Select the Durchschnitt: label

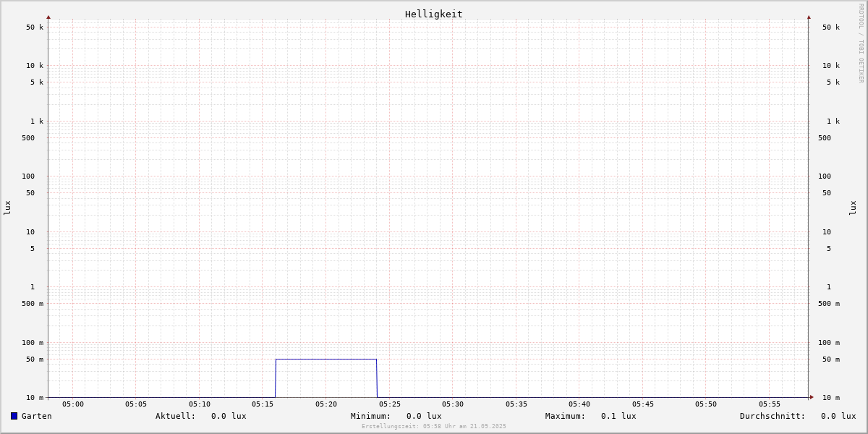pos(773,416)
